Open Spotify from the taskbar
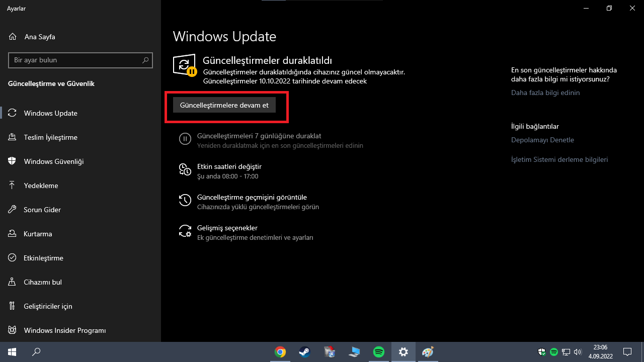This screenshot has width=644, height=362. tap(379, 352)
